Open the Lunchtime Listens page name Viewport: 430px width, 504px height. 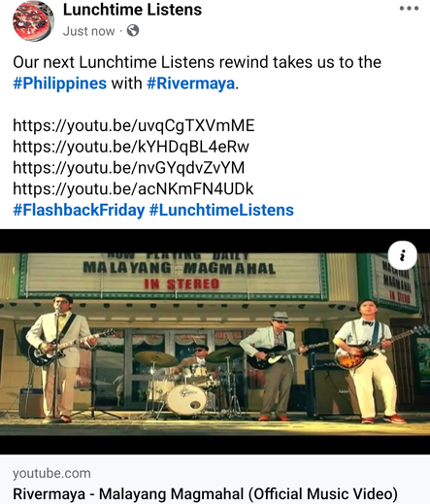[132, 10]
